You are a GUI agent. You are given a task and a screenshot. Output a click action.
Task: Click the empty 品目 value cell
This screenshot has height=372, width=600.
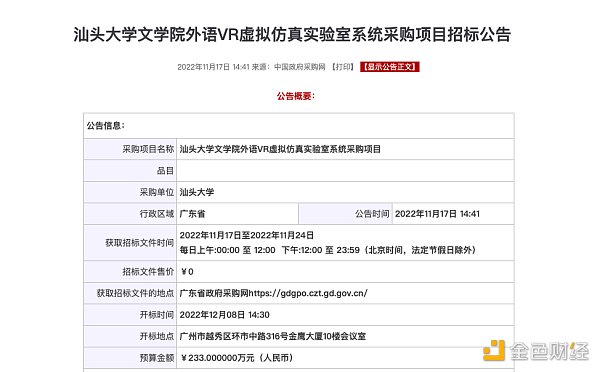(345, 171)
